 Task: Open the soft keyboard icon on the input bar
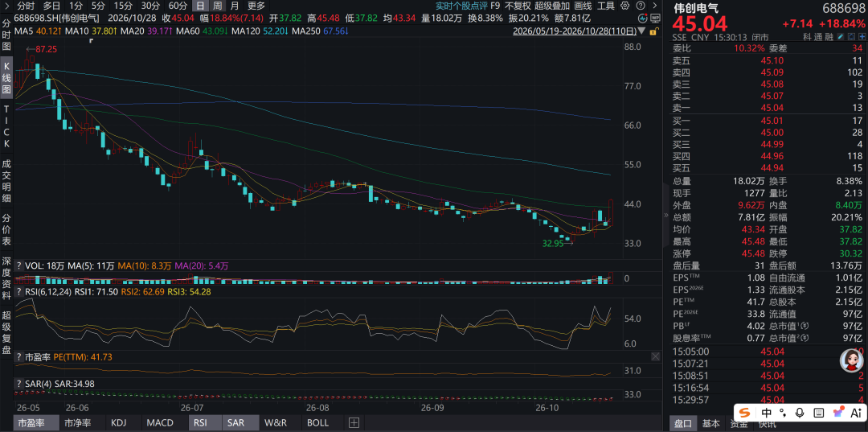tap(819, 413)
